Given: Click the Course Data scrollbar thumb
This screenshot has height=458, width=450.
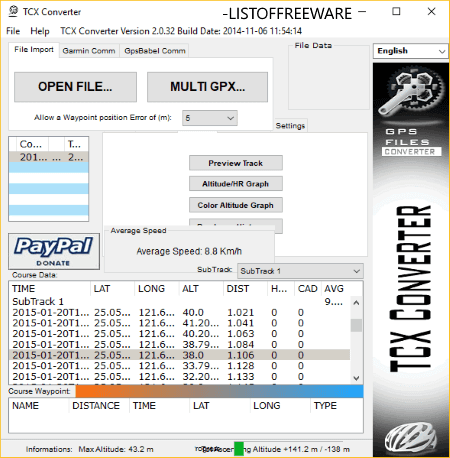Looking at the screenshot, I should [x=356, y=325].
